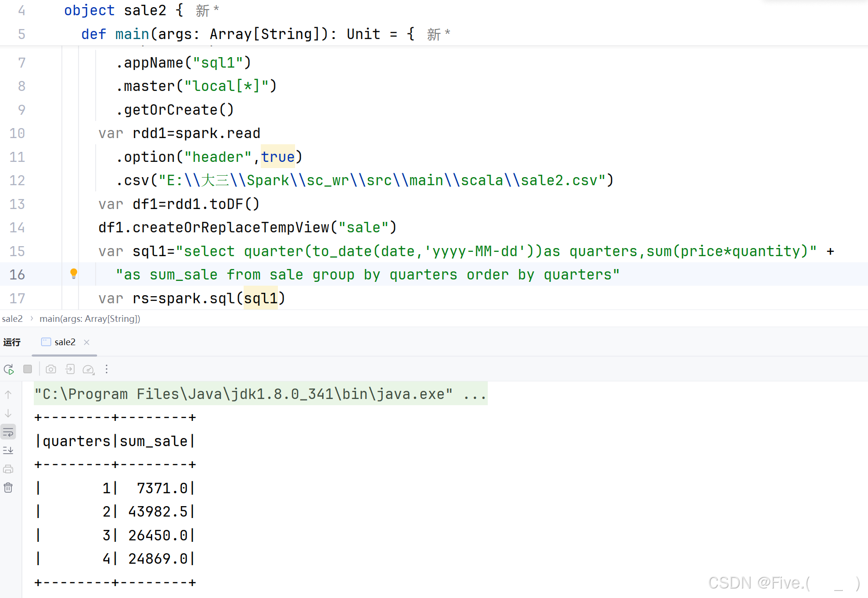Click the highlighted true keyword
The height and width of the screenshot is (598, 868).
tap(278, 157)
